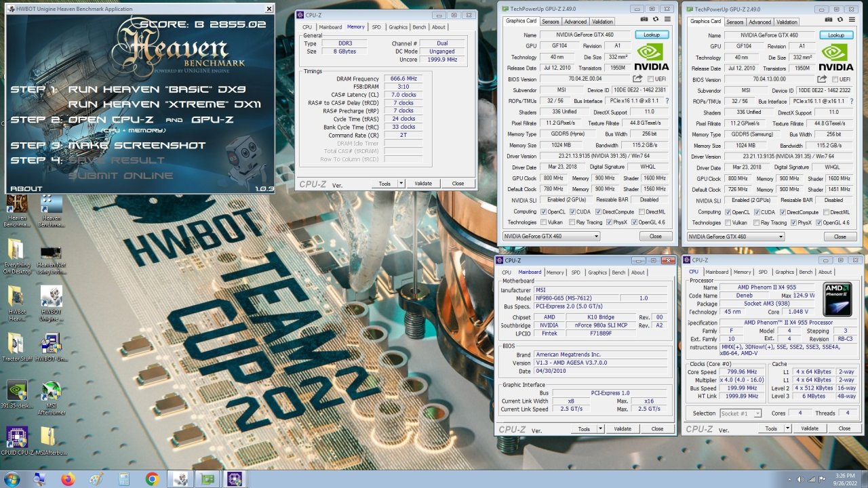Viewport: 868px width, 488px height.
Task: Click the BIOS export icon beside version 70.04.13.00.00
Action: click(x=823, y=79)
